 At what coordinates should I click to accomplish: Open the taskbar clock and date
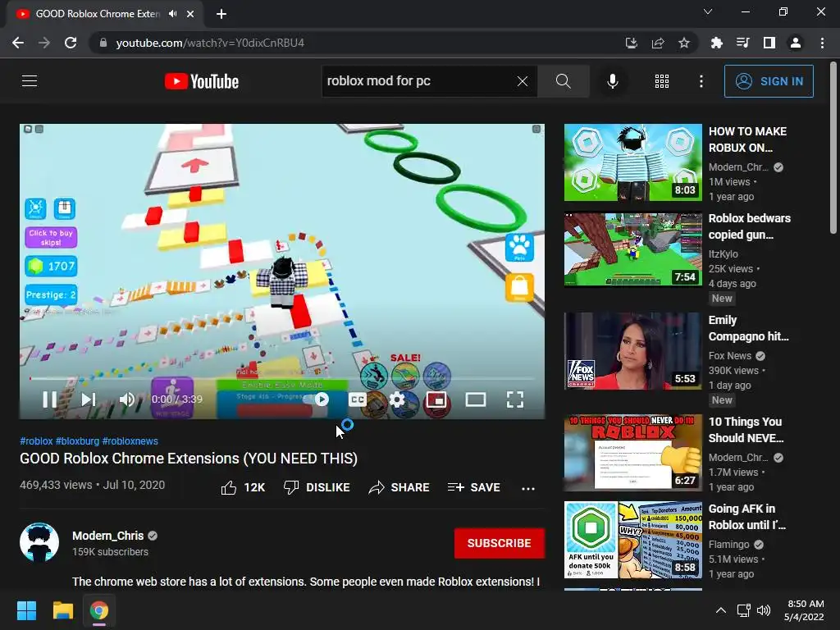pyautogui.click(x=804, y=610)
